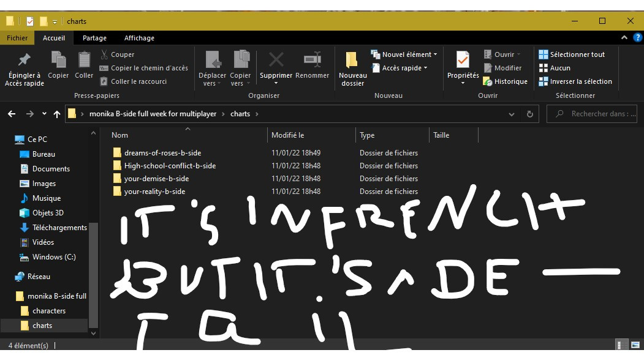Click the Historique icon

click(488, 81)
